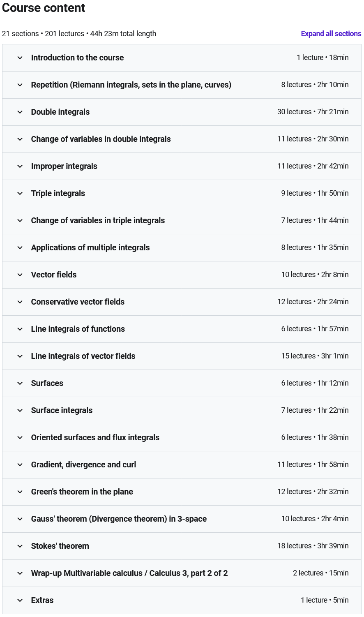The image size is (364, 617).
Task: Click Expand all sections link
Action: coord(331,34)
